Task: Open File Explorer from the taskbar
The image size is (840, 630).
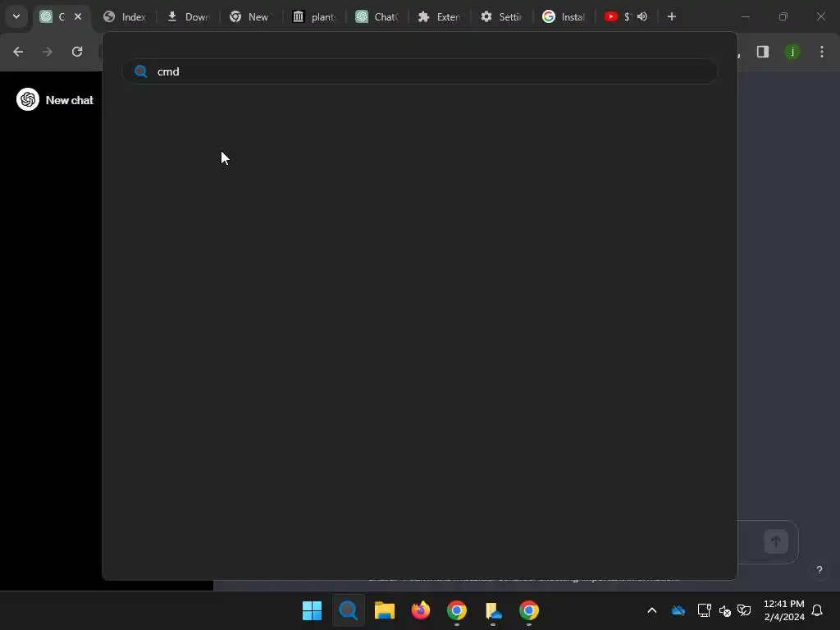Action: tap(385, 610)
